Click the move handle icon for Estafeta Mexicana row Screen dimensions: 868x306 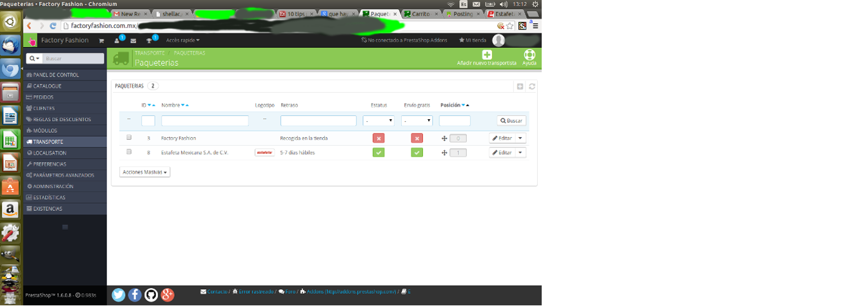point(444,153)
